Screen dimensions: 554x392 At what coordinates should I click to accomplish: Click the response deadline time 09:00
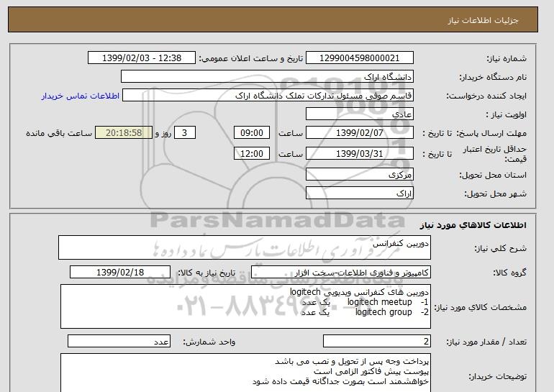point(252,133)
